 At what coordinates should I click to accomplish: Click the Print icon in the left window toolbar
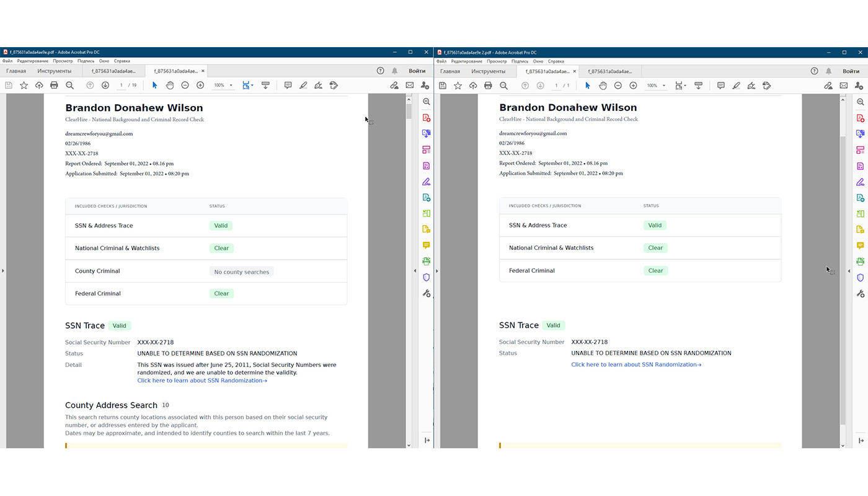click(x=54, y=86)
